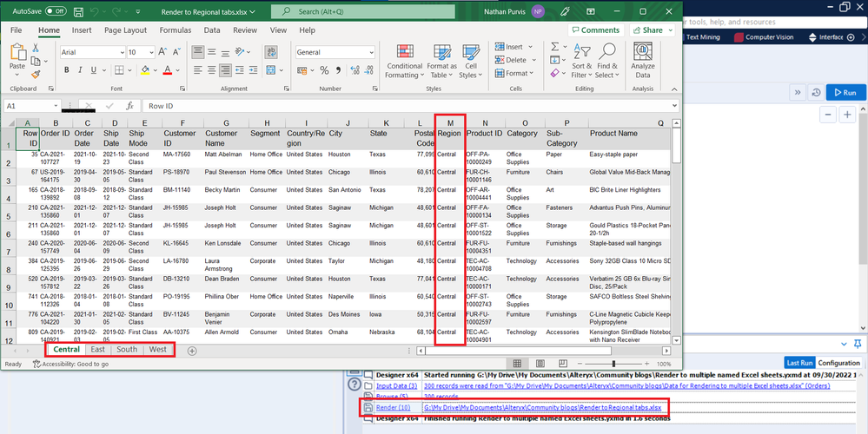Switch to the South worksheet tab
868x434 pixels.
point(127,350)
